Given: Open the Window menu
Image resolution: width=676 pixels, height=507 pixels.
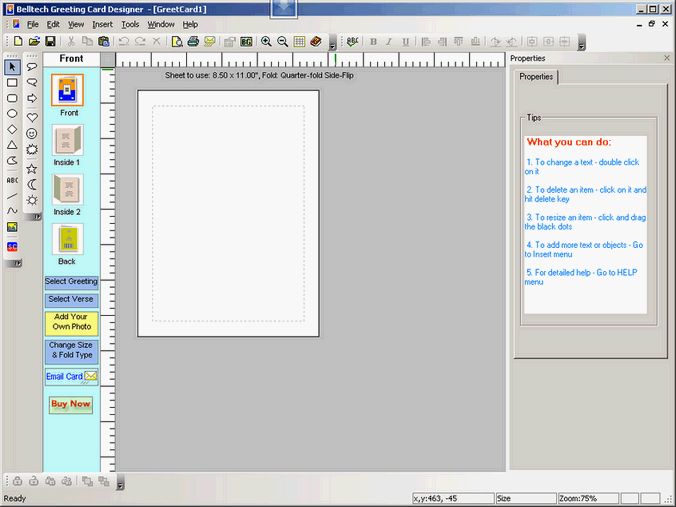Looking at the screenshot, I should tap(161, 25).
